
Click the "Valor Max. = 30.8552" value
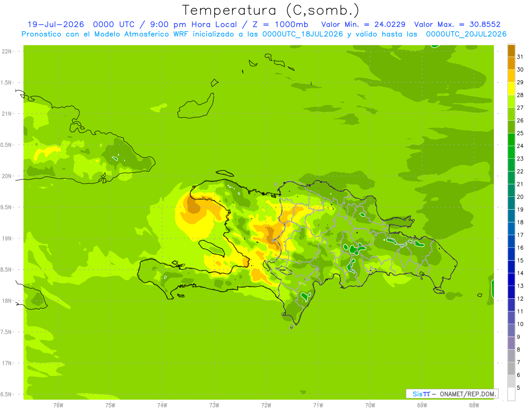(457, 24)
